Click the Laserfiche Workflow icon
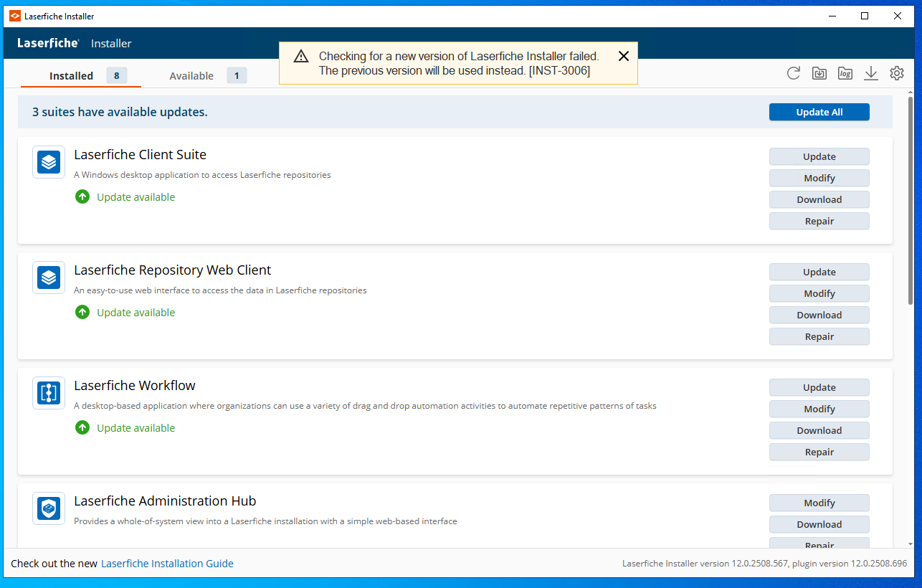The width and height of the screenshot is (922, 588). click(x=49, y=393)
